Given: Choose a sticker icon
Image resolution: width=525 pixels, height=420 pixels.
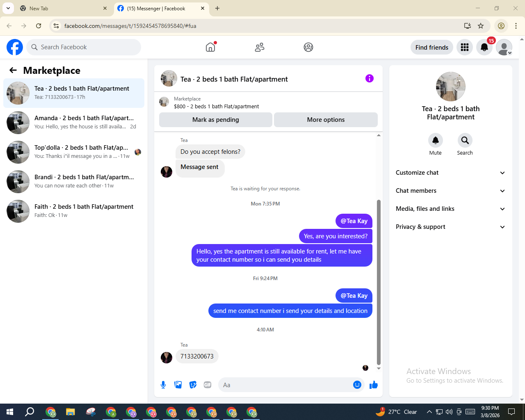Looking at the screenshot, I should [x=193, y=385].
